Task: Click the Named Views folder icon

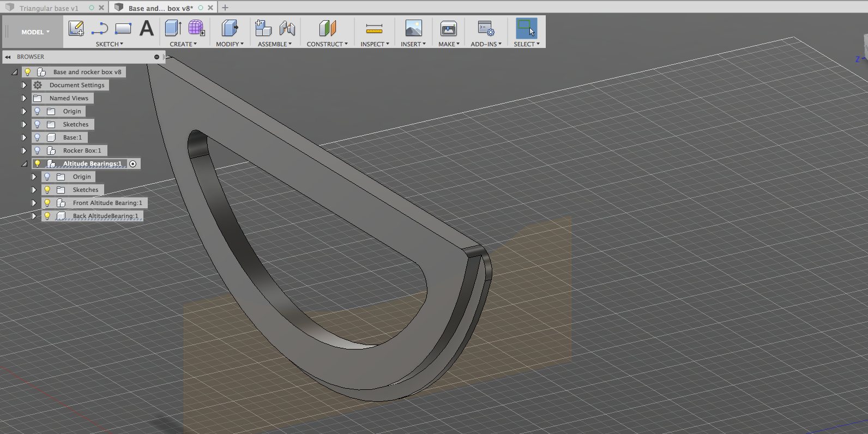Action: tap(38, 98)
